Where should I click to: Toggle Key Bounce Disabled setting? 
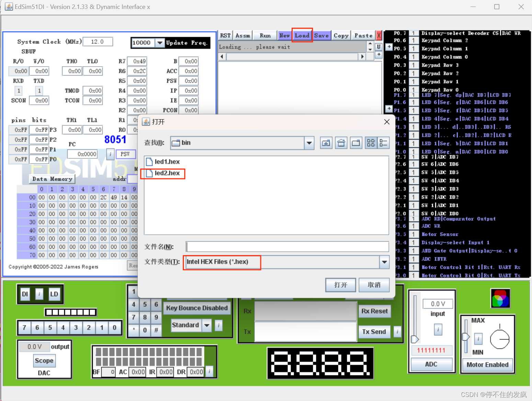(197, 308)
